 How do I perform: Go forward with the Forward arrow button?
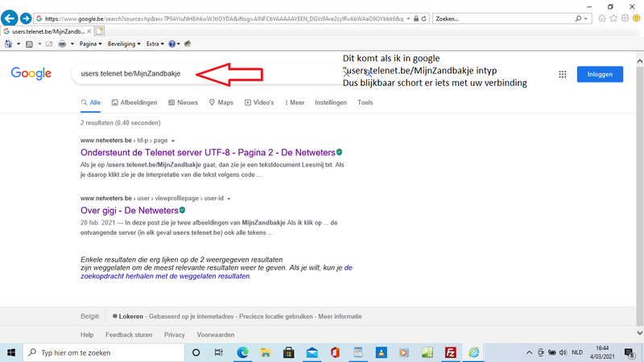pyautogui.click(x=26, y=19)
